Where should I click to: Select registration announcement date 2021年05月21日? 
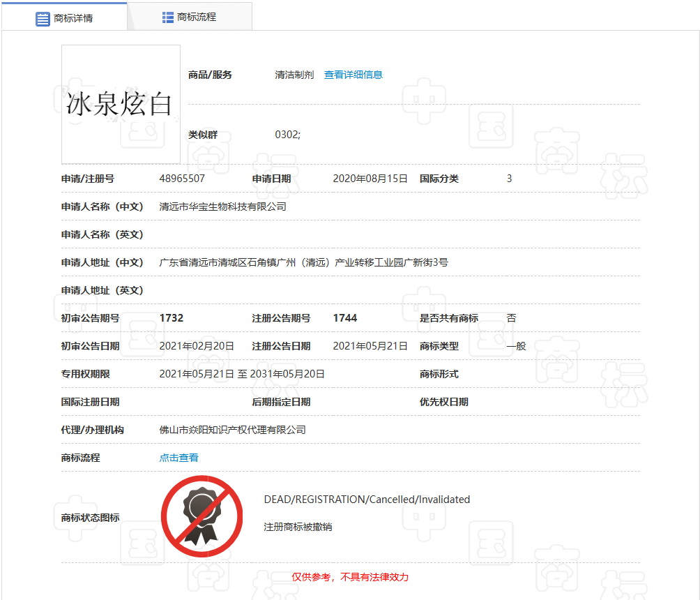(x=370, y=346)
